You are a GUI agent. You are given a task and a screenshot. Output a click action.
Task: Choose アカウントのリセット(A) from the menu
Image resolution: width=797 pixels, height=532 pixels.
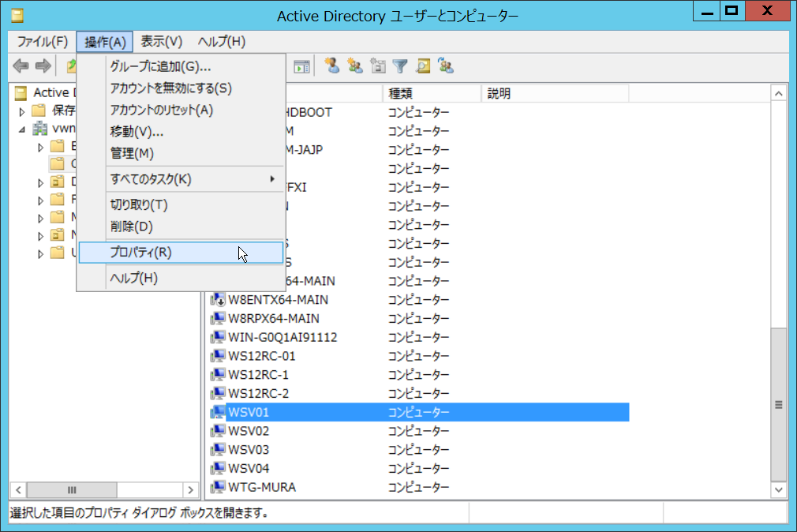tap(181, 111)
